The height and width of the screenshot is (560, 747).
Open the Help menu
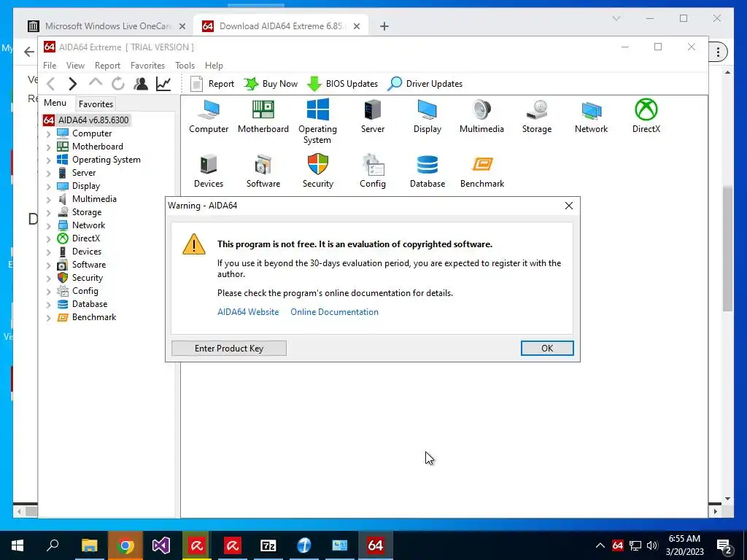pyautogui.click(x=214, y=65)
